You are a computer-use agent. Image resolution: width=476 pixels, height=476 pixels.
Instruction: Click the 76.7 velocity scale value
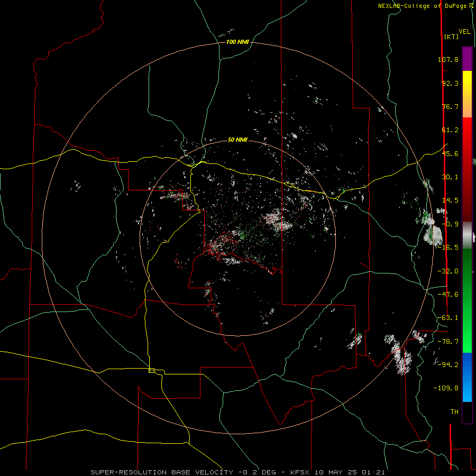tap(450, 106)
